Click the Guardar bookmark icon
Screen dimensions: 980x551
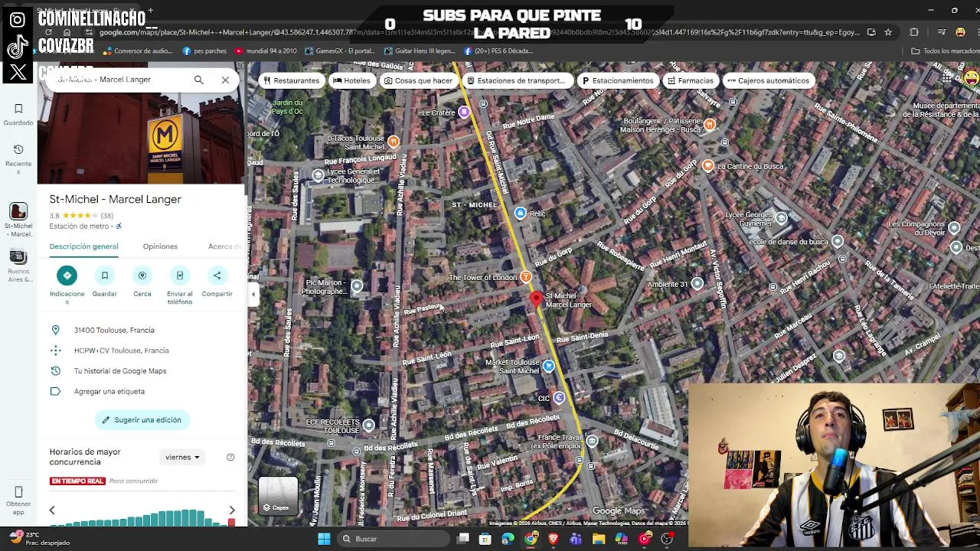[x=105, y=275]
